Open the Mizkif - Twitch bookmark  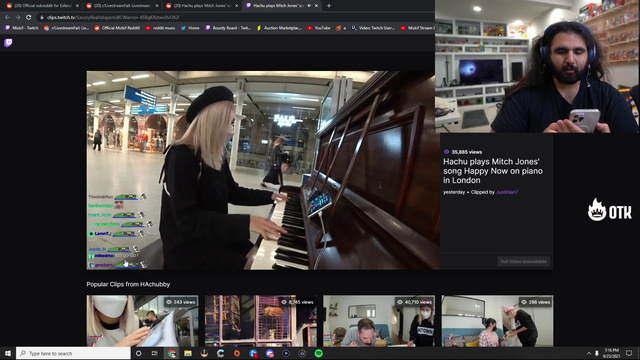tap(22, 28)
